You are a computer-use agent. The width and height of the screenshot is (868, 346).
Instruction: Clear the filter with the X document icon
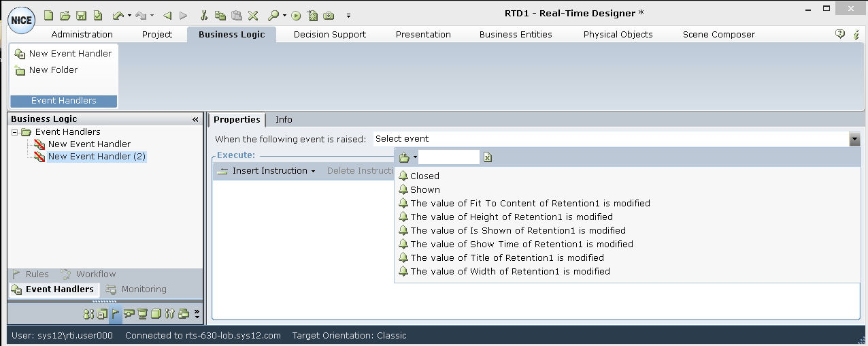(x=488, y=157)
